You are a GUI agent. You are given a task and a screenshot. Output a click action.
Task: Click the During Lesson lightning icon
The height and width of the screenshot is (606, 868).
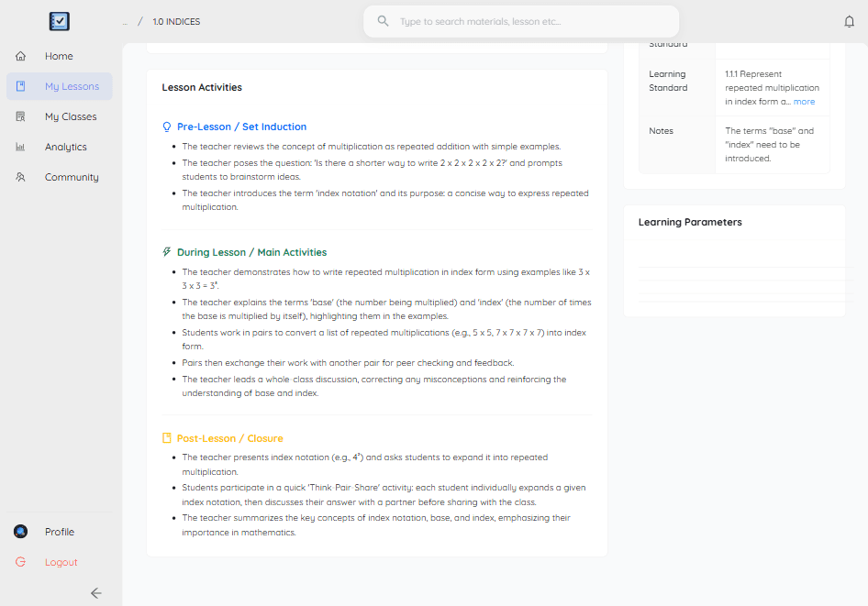168,251
